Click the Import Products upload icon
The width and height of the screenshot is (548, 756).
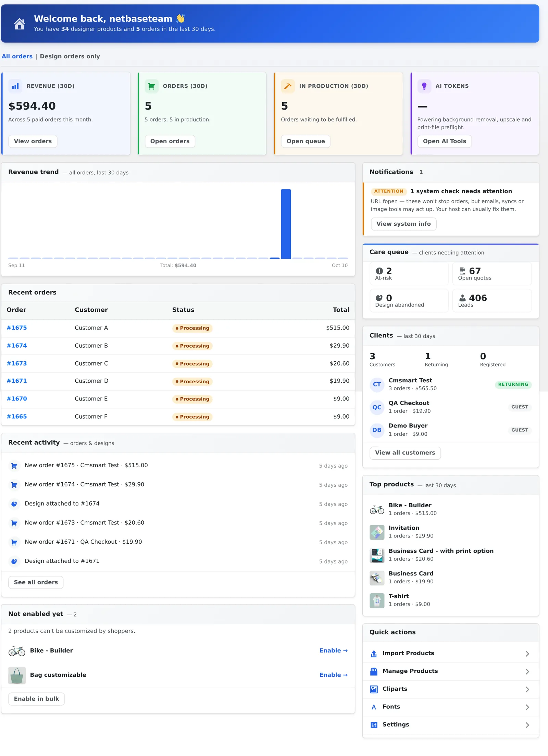[x=374, y=654]
